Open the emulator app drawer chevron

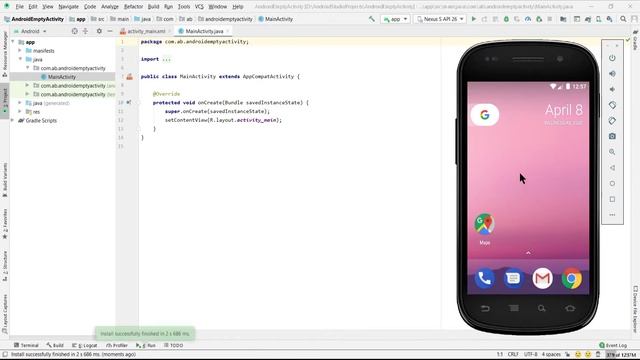click(528, 253)
